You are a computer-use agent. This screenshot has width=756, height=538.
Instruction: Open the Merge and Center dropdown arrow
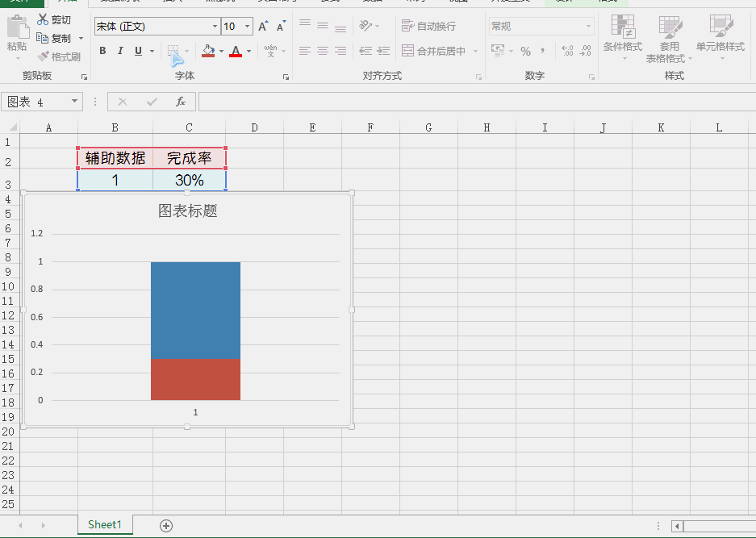tap(475, 51)
